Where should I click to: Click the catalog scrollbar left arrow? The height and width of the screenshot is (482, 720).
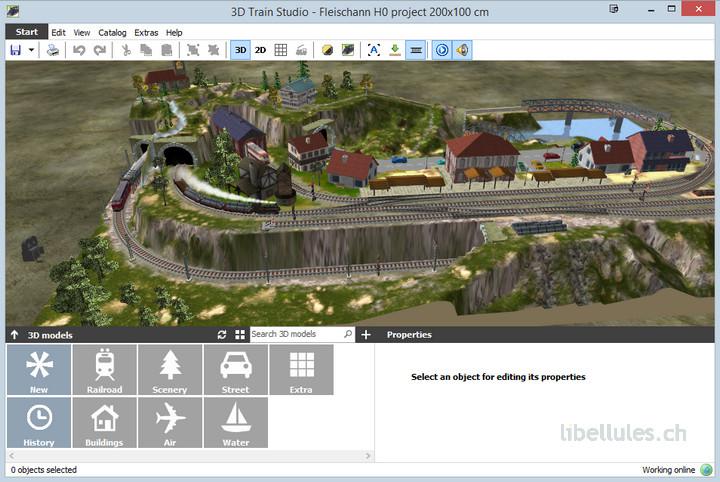[12, 456]
